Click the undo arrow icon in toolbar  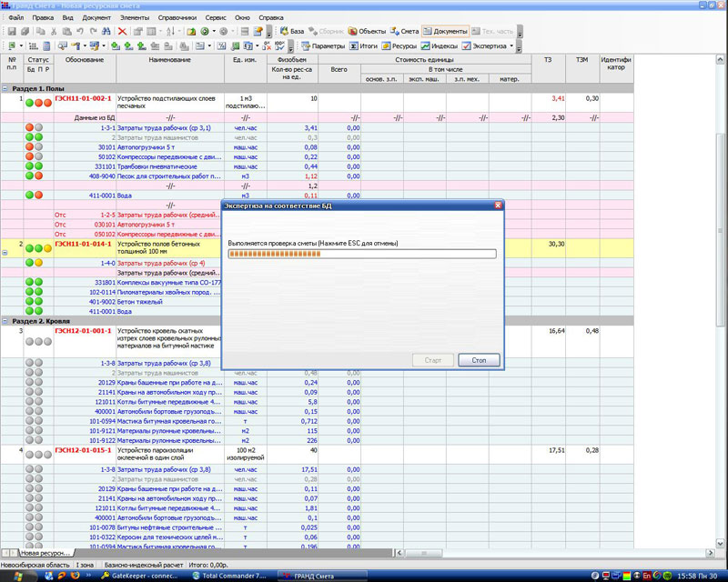coord(81,31)
